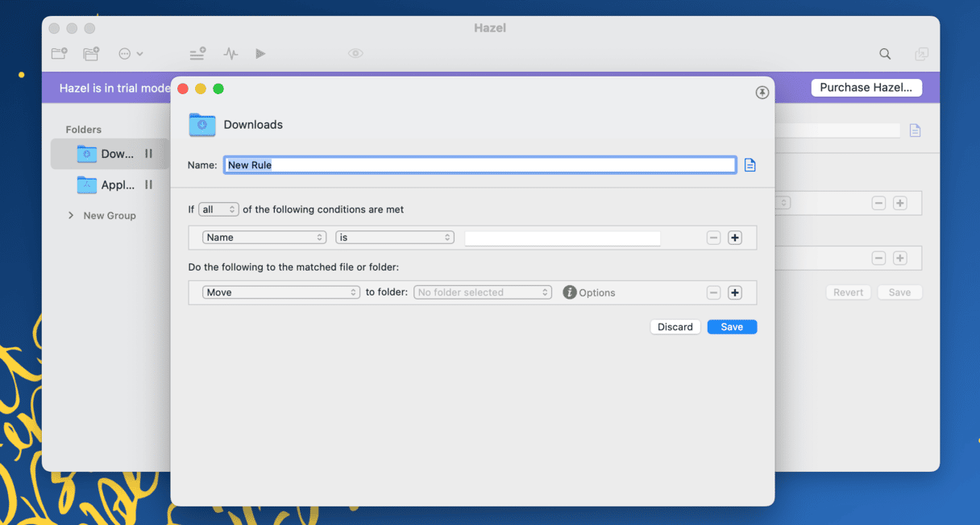The width and height of the screenshot is (980, 525).
Task: Click the Purchase Hazel button
Action: coord(866,88)
